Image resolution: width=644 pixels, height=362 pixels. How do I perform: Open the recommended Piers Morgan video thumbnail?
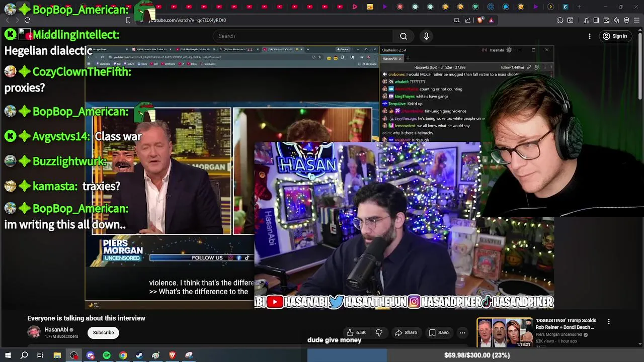click(505, 332)
